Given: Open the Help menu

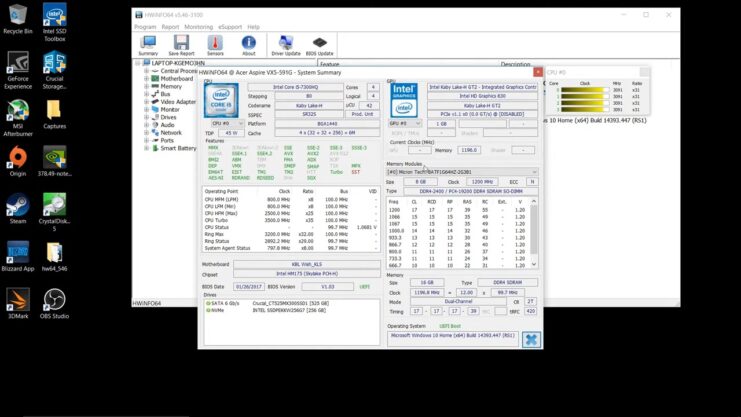Looking at the screenshot, I should (253, 27).
